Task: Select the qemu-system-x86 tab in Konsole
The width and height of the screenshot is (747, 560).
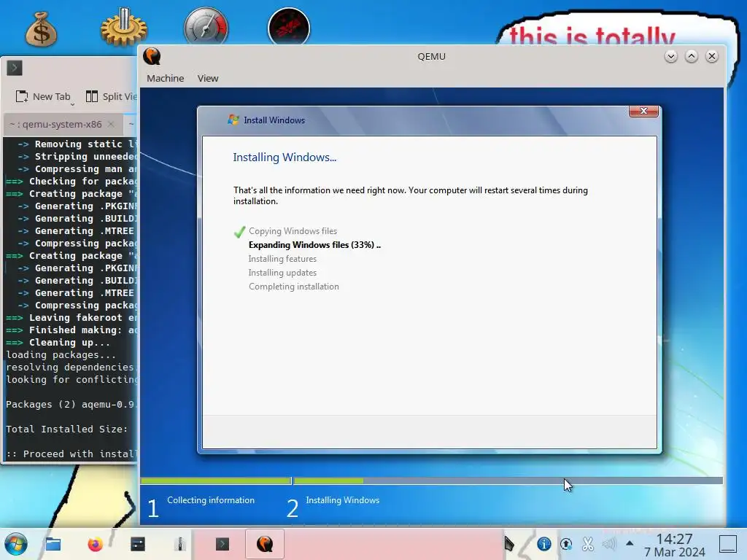Action: (62, 124)
